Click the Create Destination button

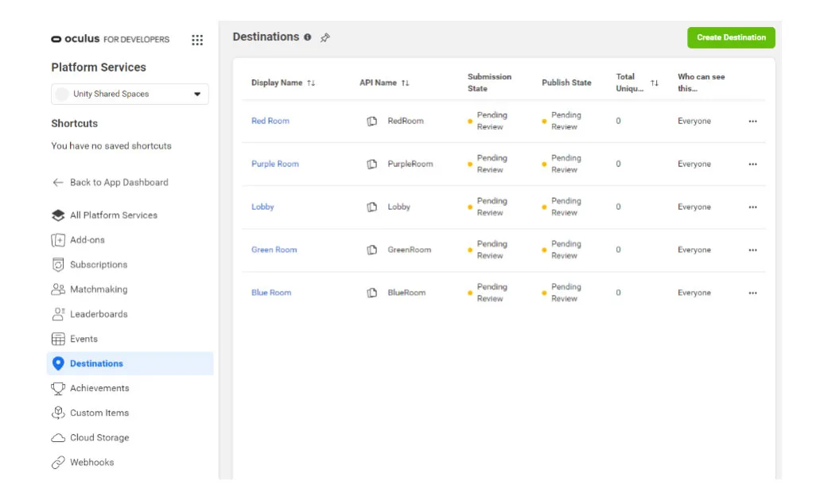click(731, 37)
